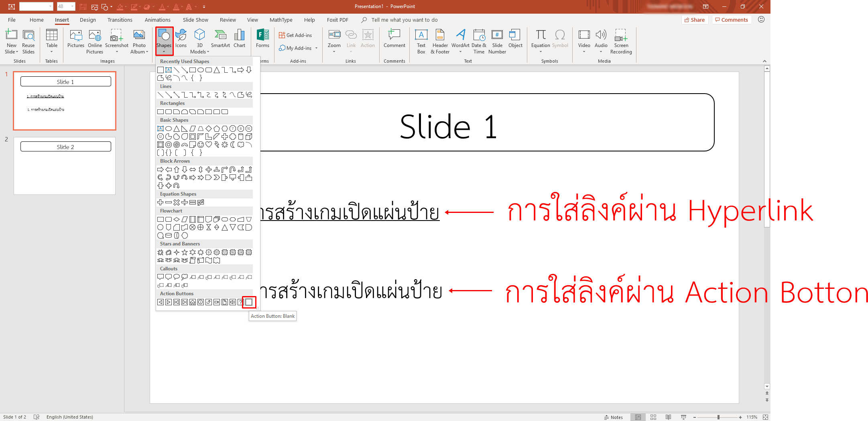Screen dimensions: 868x421
Task: Pick the lightning bolt basic shape
Action: click(x=217, y=145)
